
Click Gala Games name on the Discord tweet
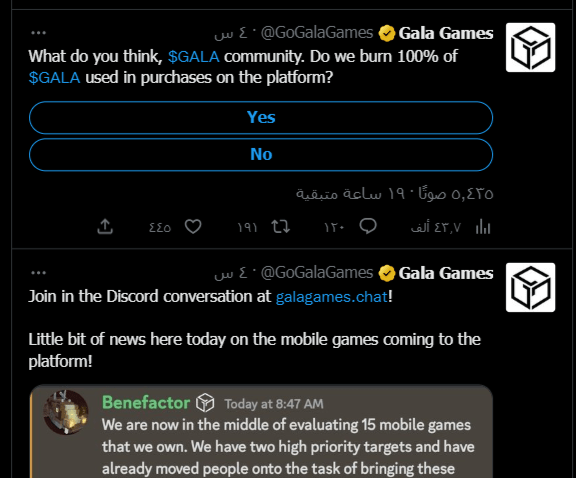[446, 273]
